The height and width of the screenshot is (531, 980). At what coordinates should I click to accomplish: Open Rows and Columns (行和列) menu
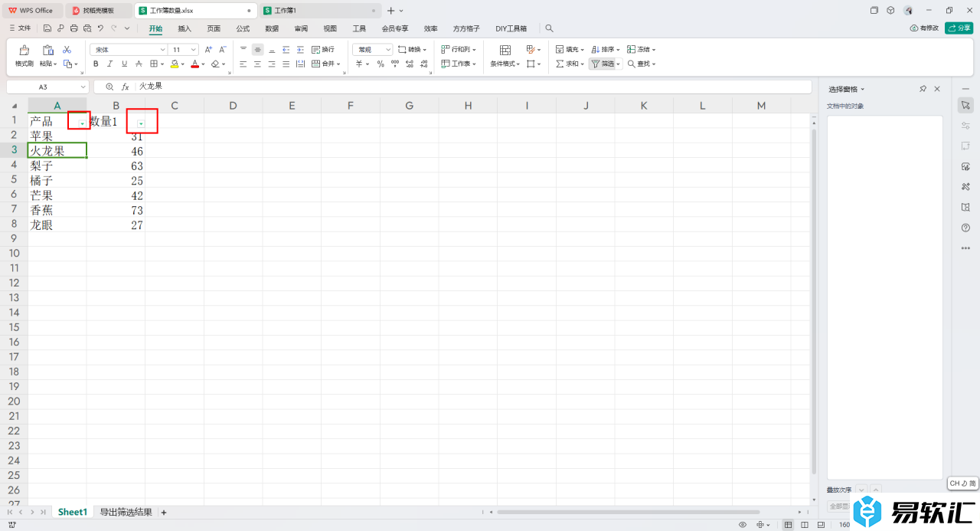point(459,49)
